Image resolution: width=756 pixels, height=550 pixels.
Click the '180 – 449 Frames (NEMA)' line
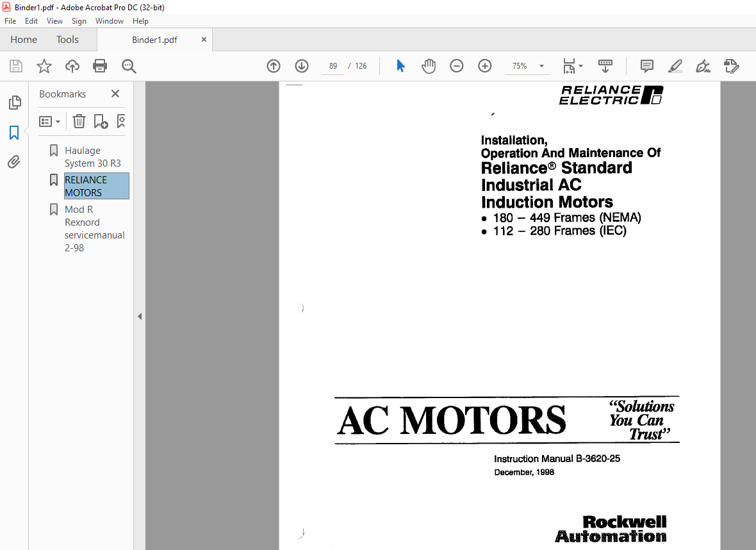(567, 217)
